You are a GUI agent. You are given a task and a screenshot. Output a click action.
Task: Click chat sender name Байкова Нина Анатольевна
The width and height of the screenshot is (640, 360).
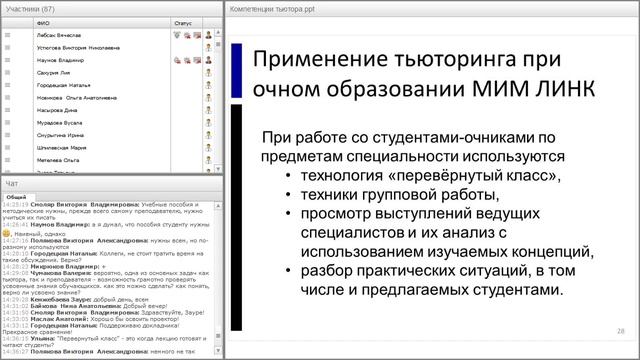(x=76, y=306)
